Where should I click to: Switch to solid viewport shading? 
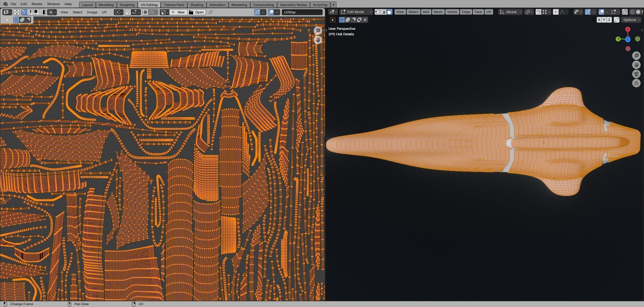pos(638,12)
